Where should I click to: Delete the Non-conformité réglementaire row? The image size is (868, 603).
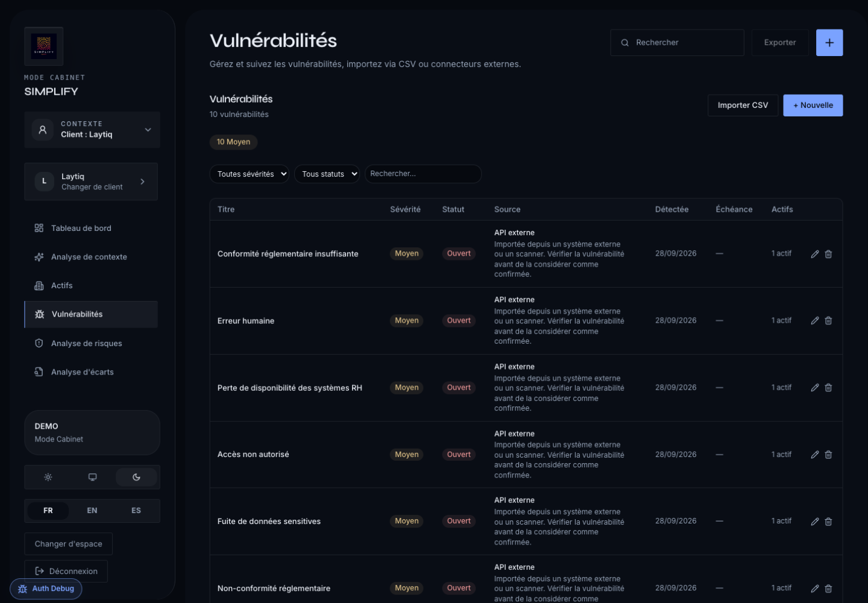point(829,589)
